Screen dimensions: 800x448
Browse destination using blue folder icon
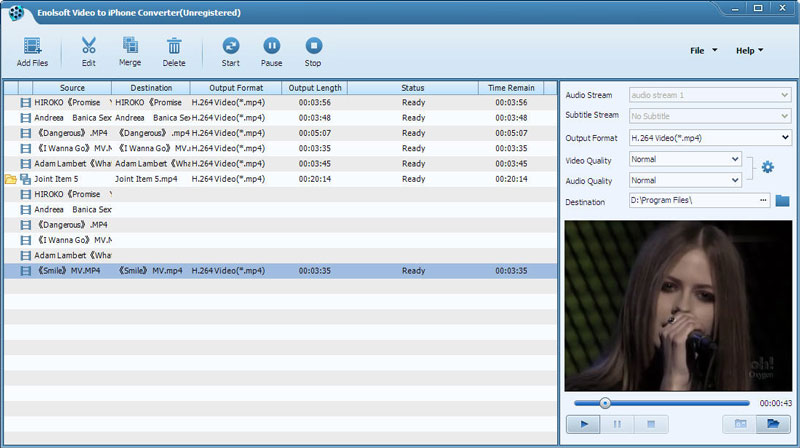(x=782, y=201)
